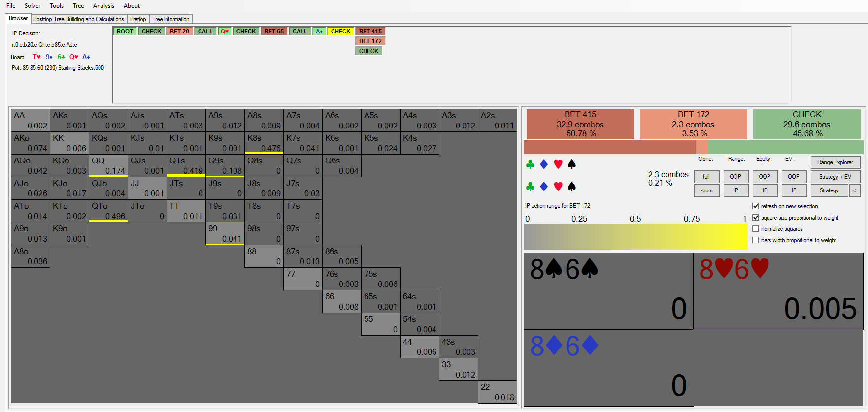Image resolution: width=868 pixels, height=412 pixels.
Task: Select the BET 415 tree node
Action: 370,32
